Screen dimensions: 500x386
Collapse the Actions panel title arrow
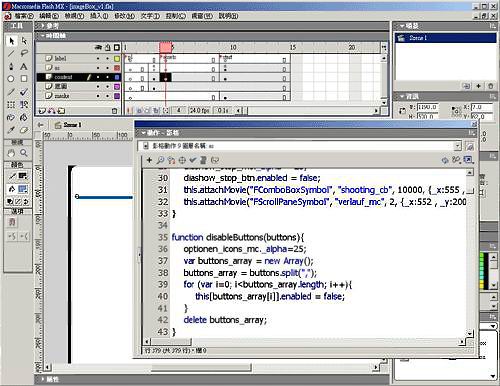point(144,133)
